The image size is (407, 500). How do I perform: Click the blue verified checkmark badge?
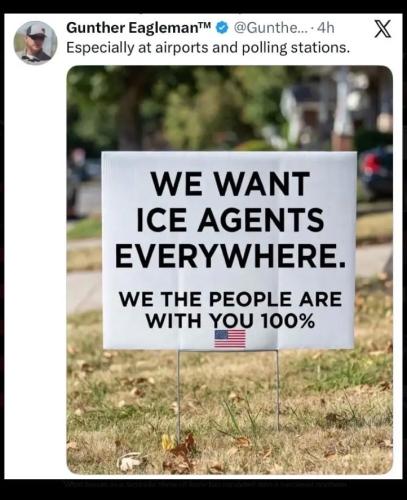(221, 28)
